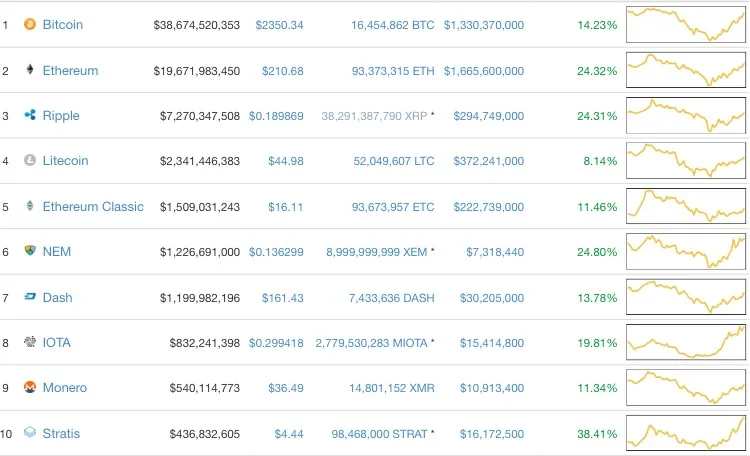
Task: Open the Dash coin page link
Action: click(57, 298)
